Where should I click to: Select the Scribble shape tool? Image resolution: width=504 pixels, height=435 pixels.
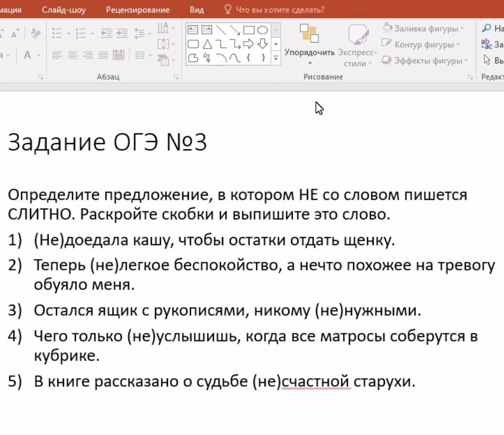coord(207,58)
